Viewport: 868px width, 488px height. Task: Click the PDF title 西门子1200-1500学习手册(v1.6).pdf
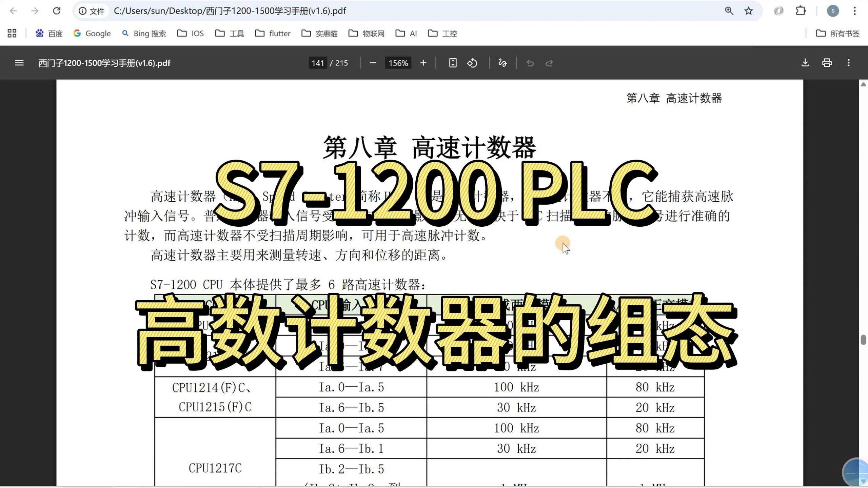(x=104, y=63)
